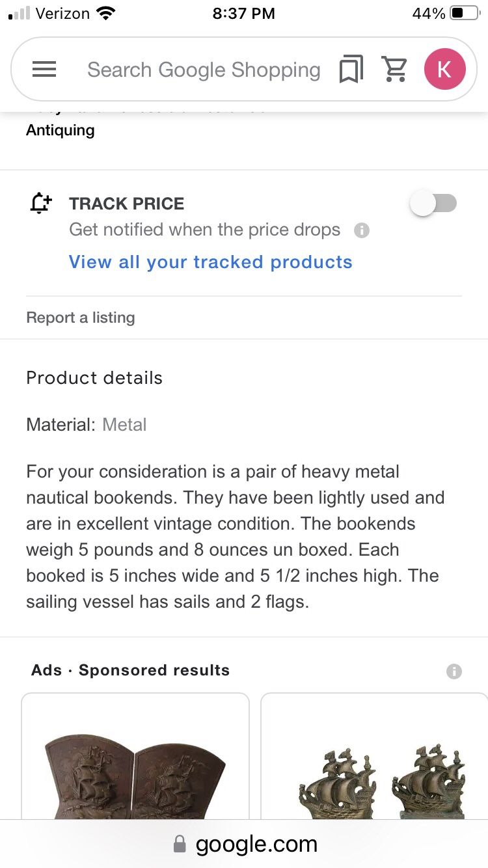Tap info icon beside price drops text
Viewport: 488px width, 868px height.
pos(362,230)
